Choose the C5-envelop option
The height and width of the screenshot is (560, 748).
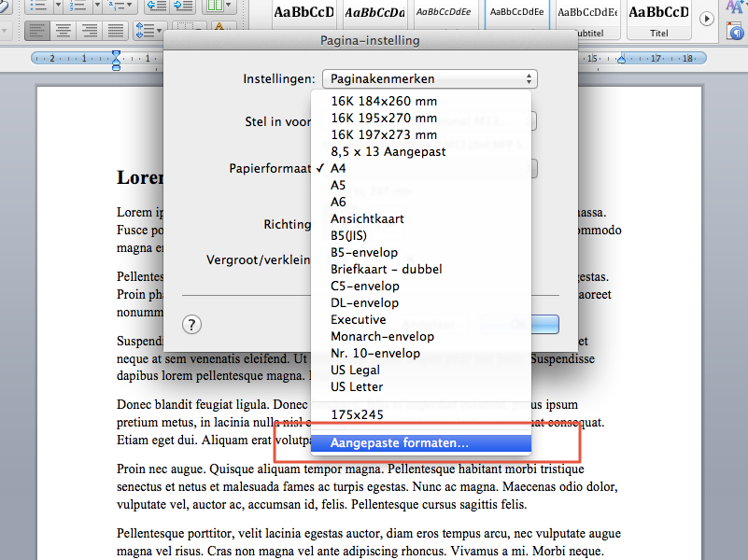[421, 286]
